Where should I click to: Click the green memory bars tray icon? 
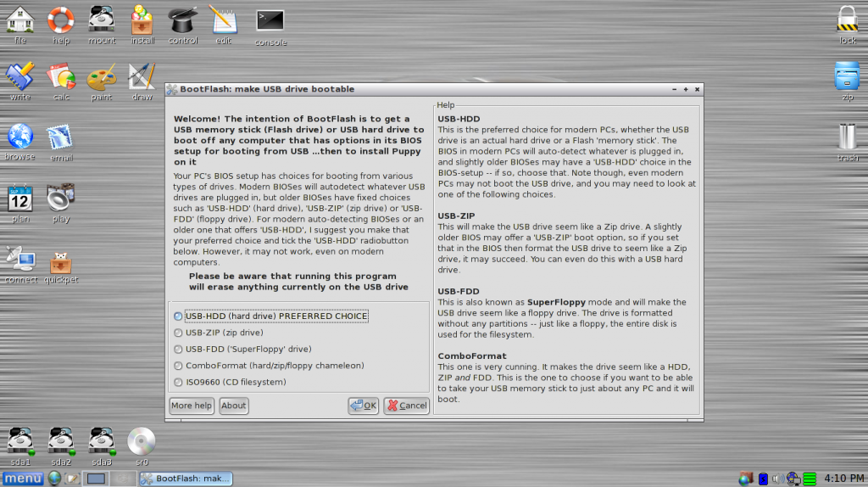(x=810, y=479)
